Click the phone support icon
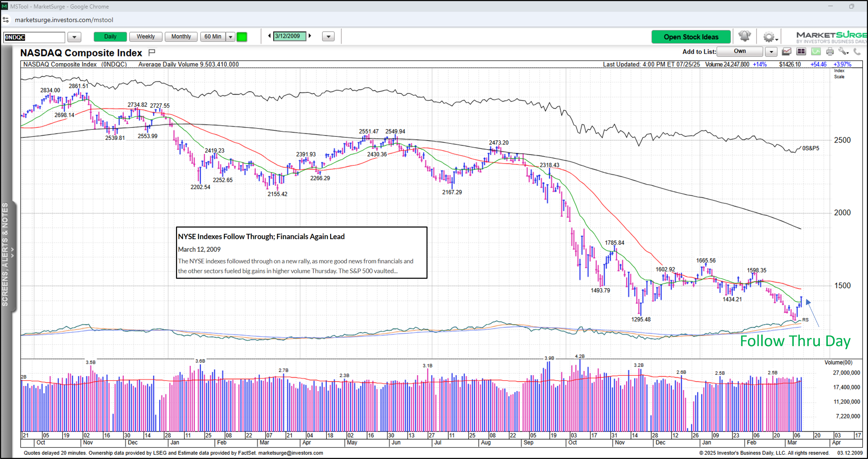Image resolution: width=868 pixels, height=459 pixels. pyautogui.click(x=859, y=52)
